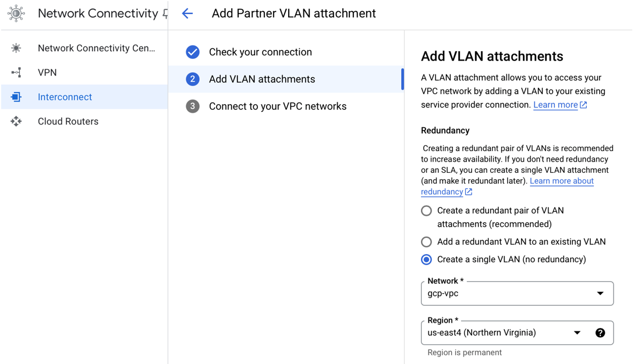This screenshot has width=634, height=364.
Task: Select Add a redundant VLAN to existing VLAN
Action: [427, 242]
